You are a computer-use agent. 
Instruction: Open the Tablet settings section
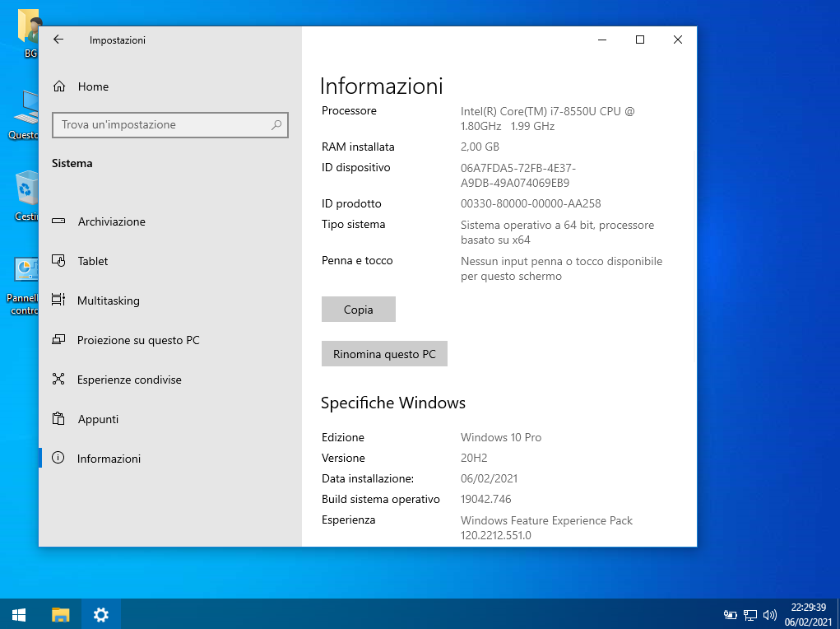[x=170, y=261]
